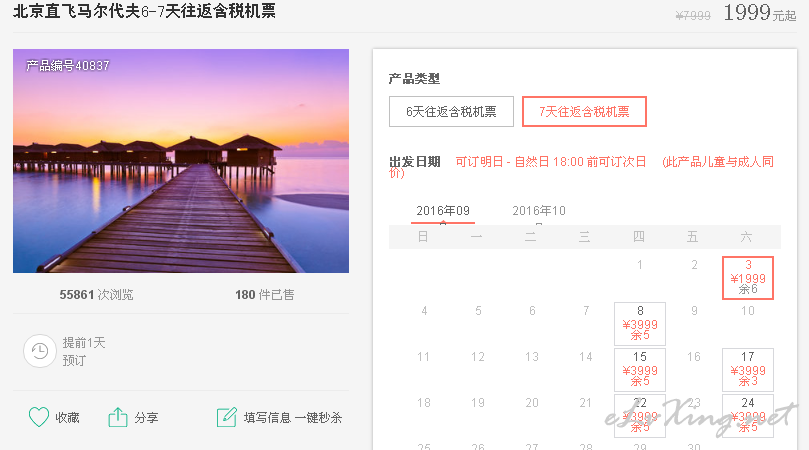Image resolution: width=809 pixels, height=450 pixels.
Task: Click weekday header 四
Action: tap(639, 237)
